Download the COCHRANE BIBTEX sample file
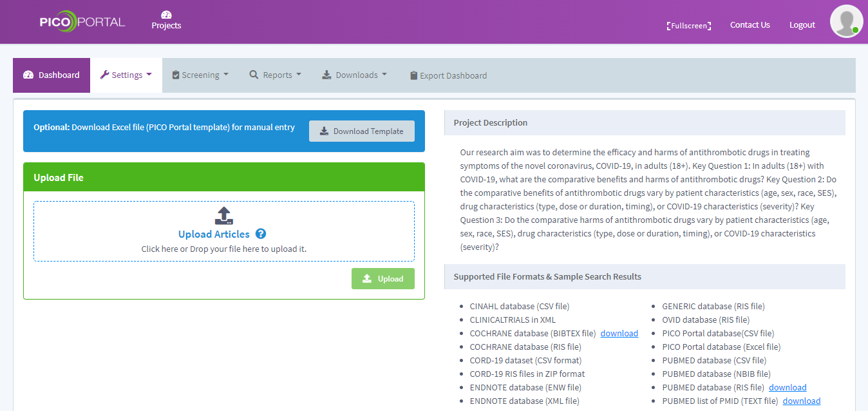The image size is (868, 411). 619,333
